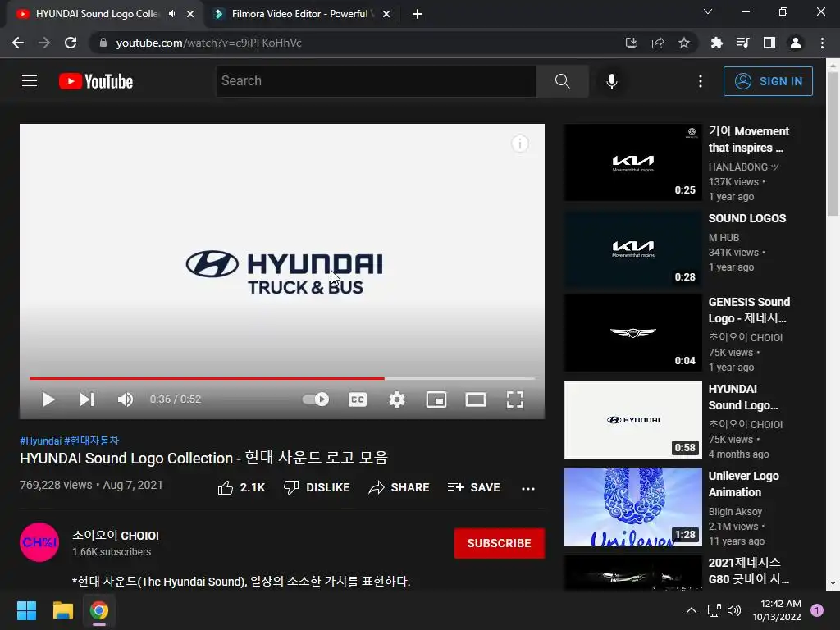Click the SIGN IN button
This screenshot has width=840, height=630.
(x=768, y=81)
